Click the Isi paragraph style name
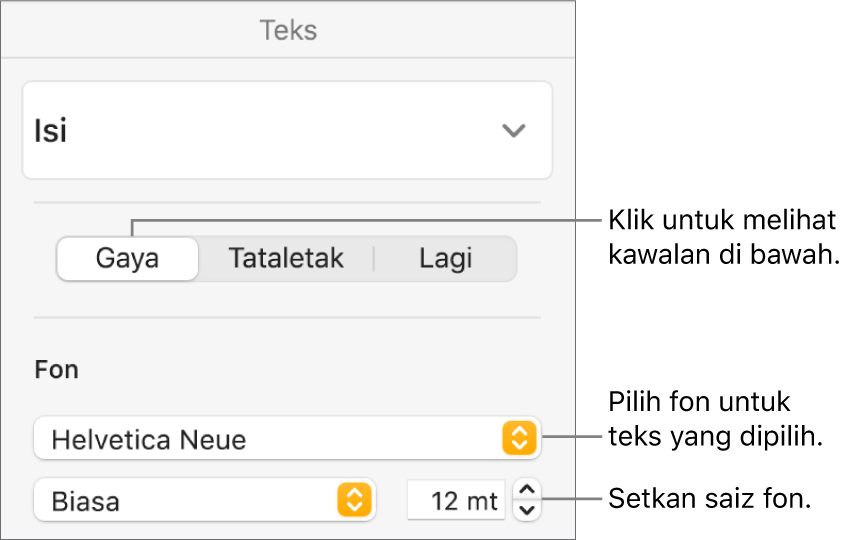 [52, 131]
